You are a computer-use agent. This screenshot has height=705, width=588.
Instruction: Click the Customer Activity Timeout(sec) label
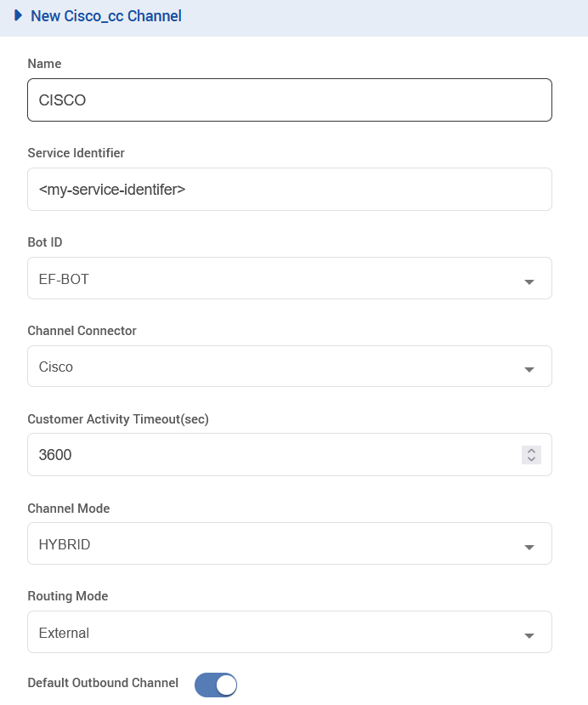(x=118, y=418)
